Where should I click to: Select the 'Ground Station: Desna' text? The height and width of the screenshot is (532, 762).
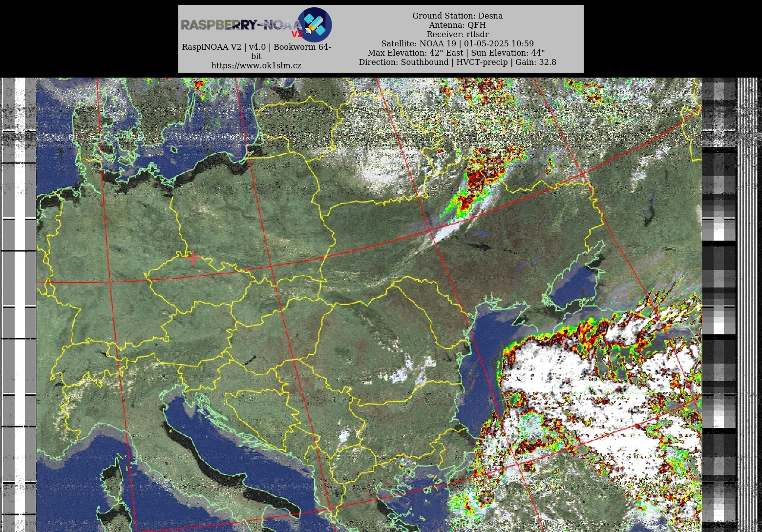point(457,16)
